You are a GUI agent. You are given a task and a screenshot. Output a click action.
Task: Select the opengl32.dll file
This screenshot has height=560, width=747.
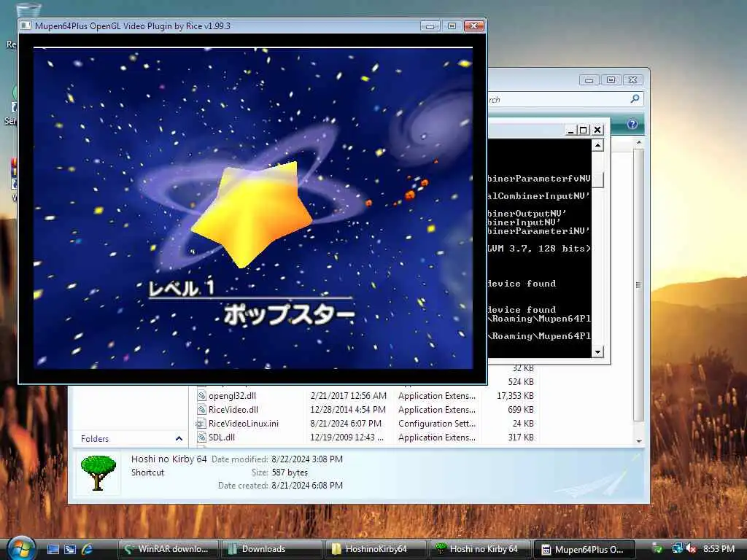[232, 396]
